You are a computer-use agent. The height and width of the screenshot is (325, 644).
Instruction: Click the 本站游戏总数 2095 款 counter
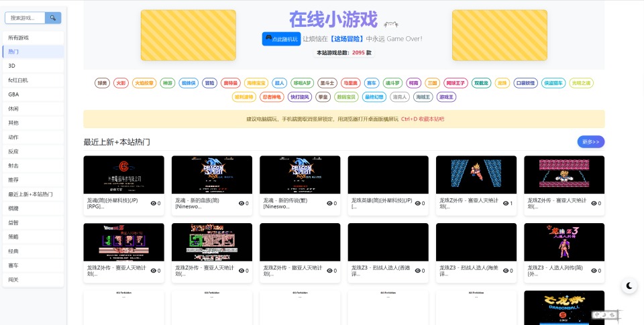pyautogui.click(x=344, y=52)
